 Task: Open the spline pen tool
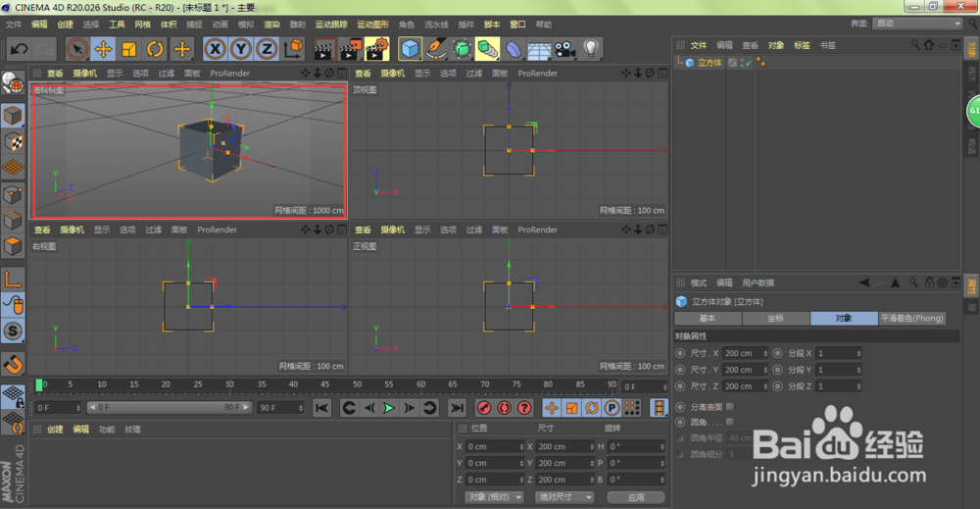point(436,49)
